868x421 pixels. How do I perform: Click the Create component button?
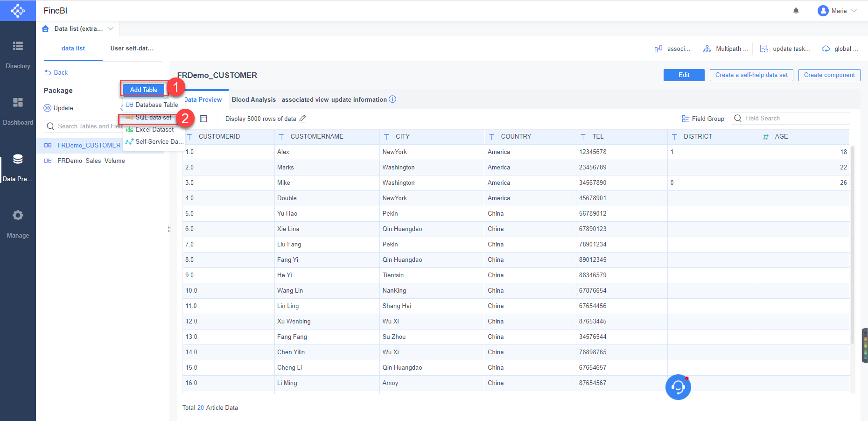(x=829, y=75)
